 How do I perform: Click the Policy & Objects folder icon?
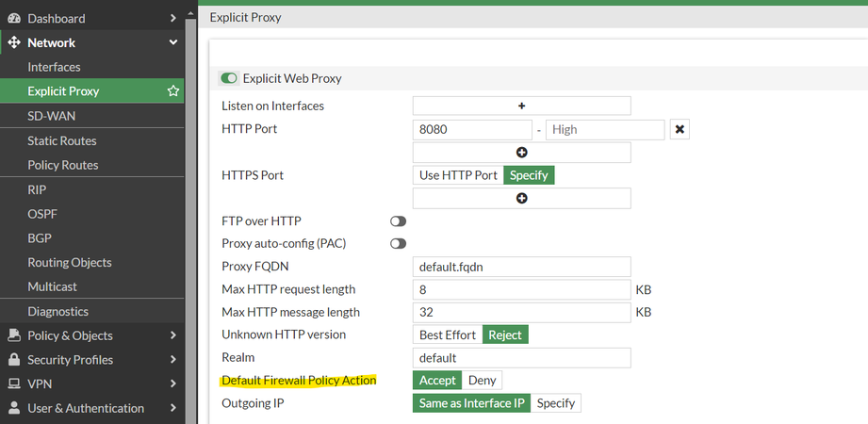[14, 335]
